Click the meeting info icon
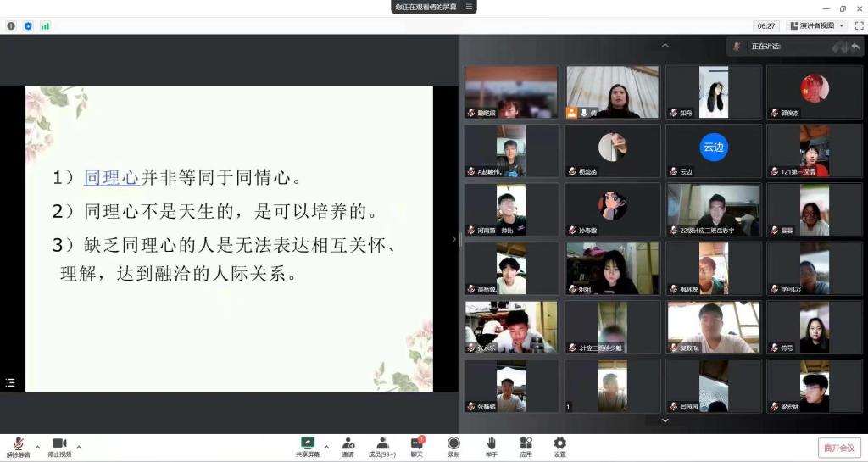The height and width of the screenshot is (462, 868). (11, 26)
